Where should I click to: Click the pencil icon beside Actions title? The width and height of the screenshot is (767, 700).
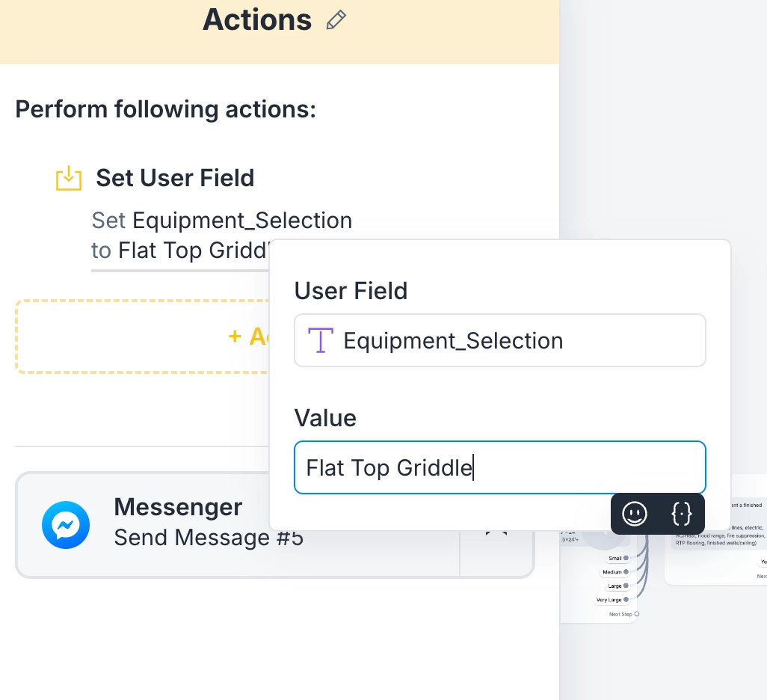[x=336, y=20]
